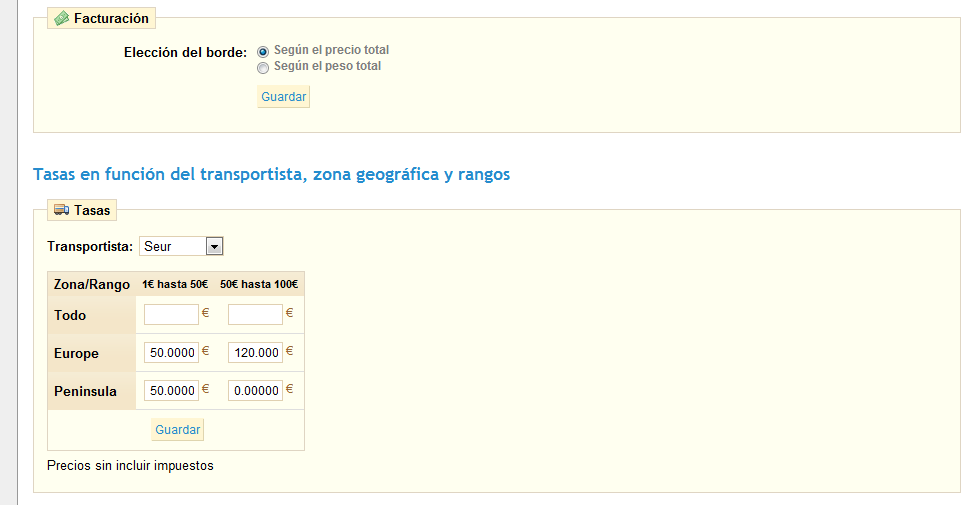Click the Facturación money icon
Screen dimensions: 971x505
click(62, 18)
